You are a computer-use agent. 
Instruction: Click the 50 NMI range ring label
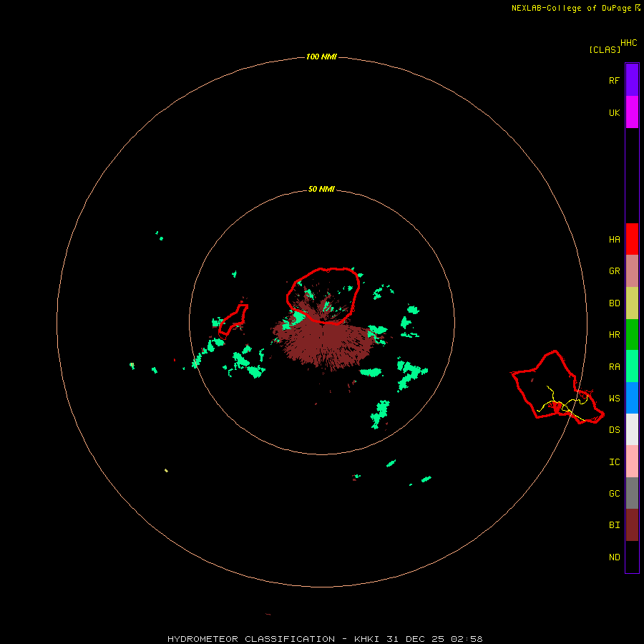[321, 189]
